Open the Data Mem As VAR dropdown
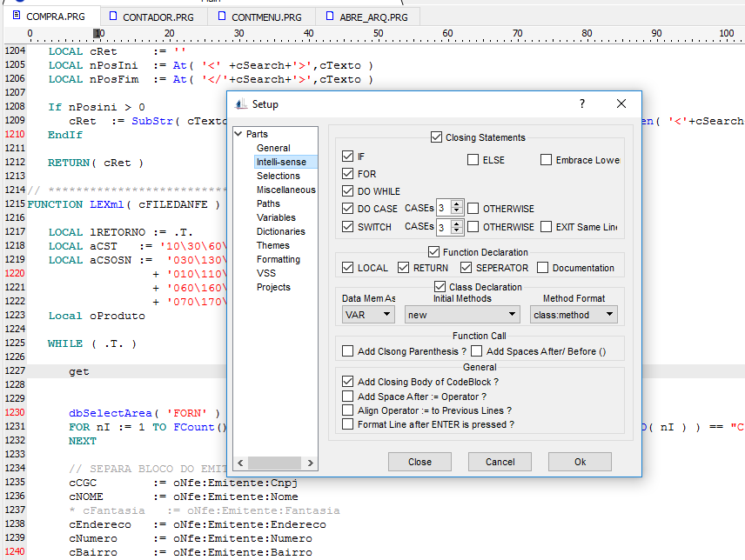This screenshot has height=560, width=745. 368,315
